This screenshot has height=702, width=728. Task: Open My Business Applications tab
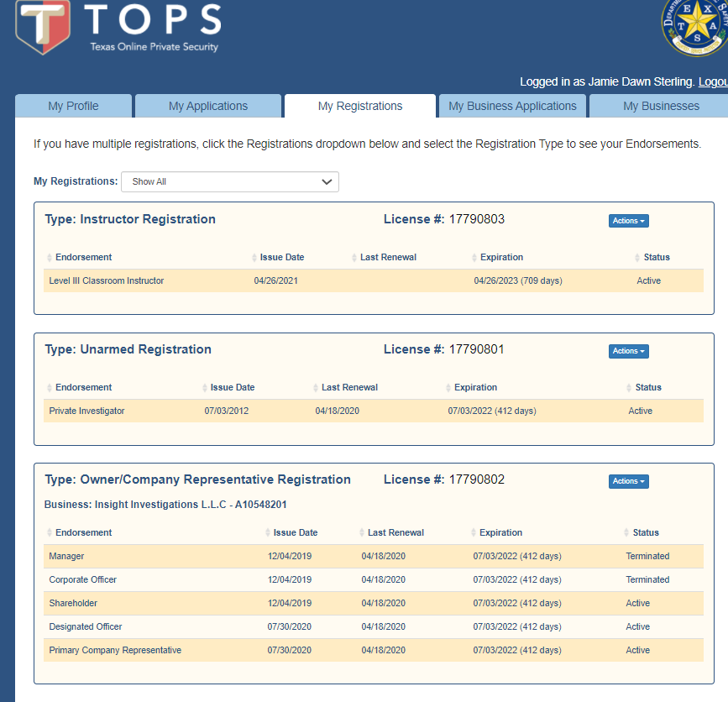(x=512, y=106)
